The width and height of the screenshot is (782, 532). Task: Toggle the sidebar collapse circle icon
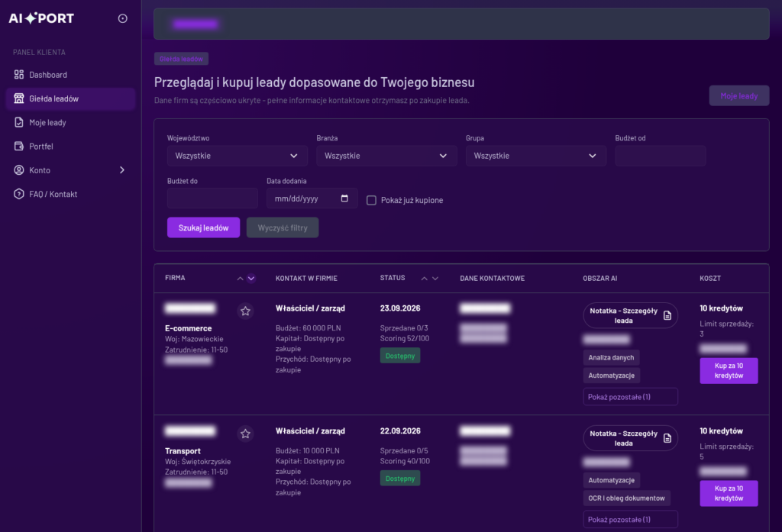(123, 18)
